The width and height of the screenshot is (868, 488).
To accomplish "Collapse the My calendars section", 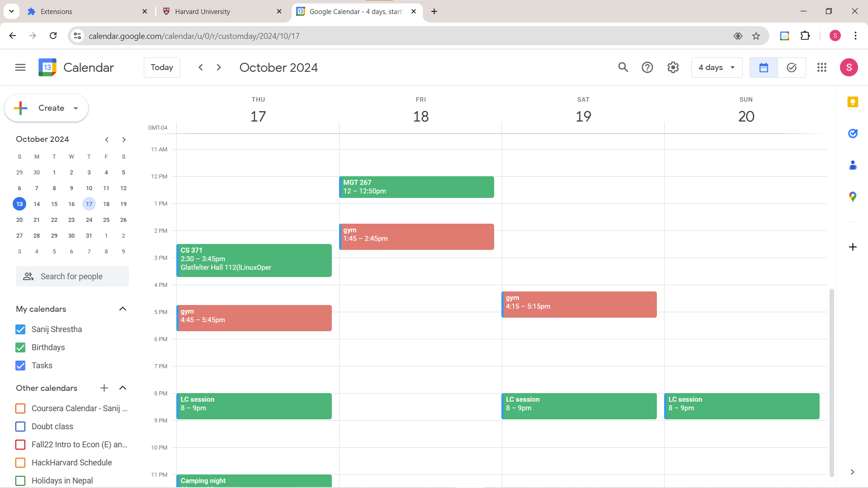I will [x=123, y=309].
